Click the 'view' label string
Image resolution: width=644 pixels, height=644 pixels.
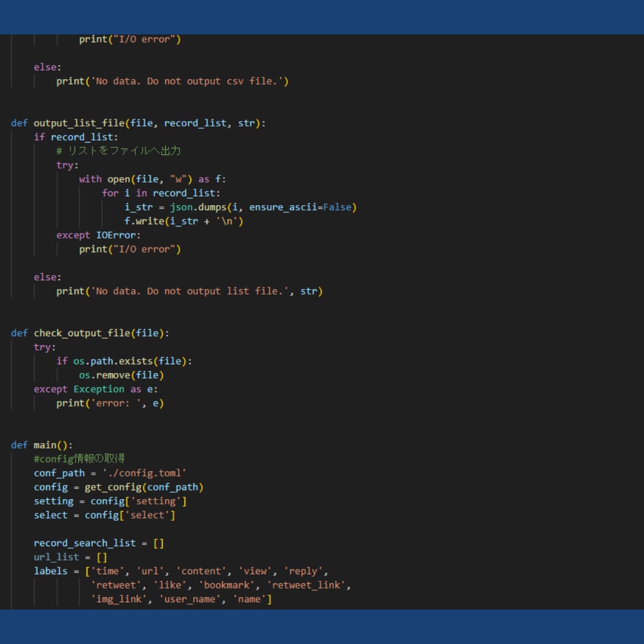coord(255,571)
